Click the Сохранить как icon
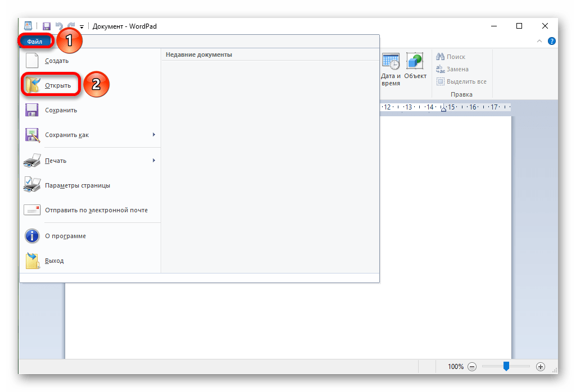This screenshot has width=576, height=392. (x=32, y=135)
